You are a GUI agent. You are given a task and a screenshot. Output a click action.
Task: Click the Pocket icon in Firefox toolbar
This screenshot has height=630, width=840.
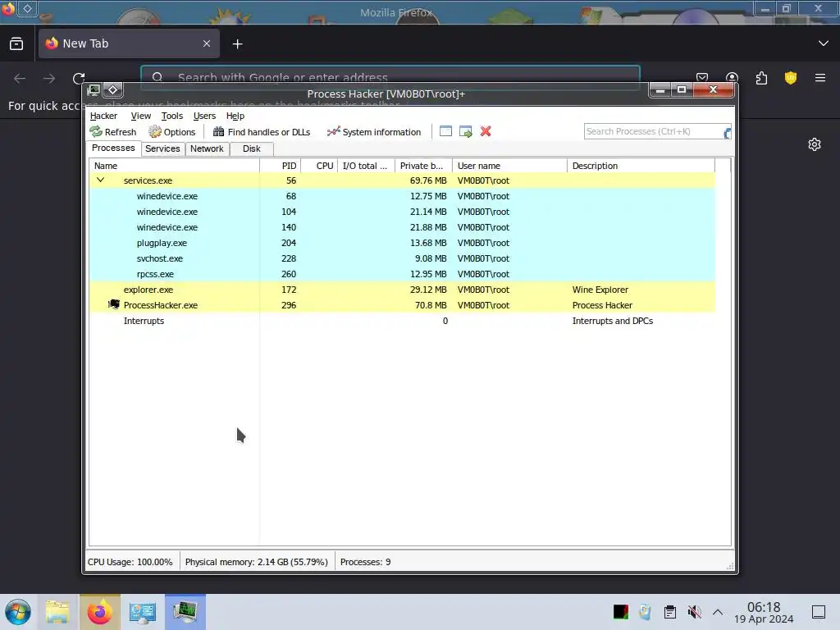pyautogui.click(x=702, y=78)
